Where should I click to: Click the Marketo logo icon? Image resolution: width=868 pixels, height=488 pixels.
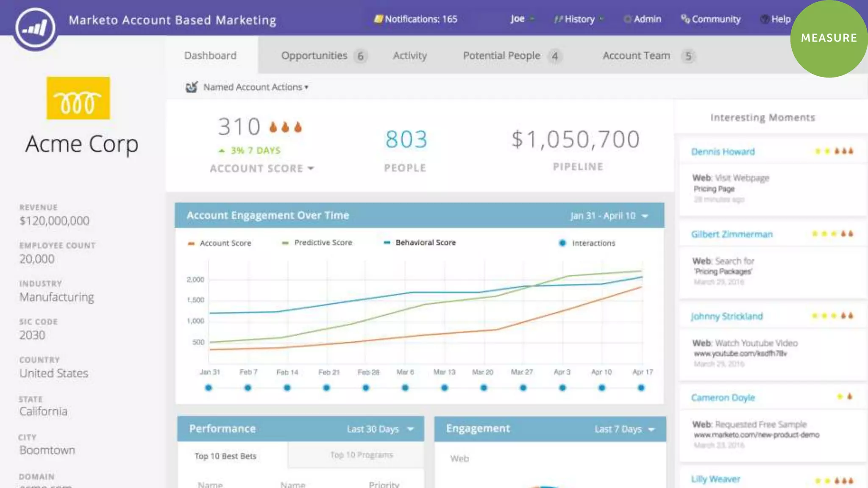[36, 28]
